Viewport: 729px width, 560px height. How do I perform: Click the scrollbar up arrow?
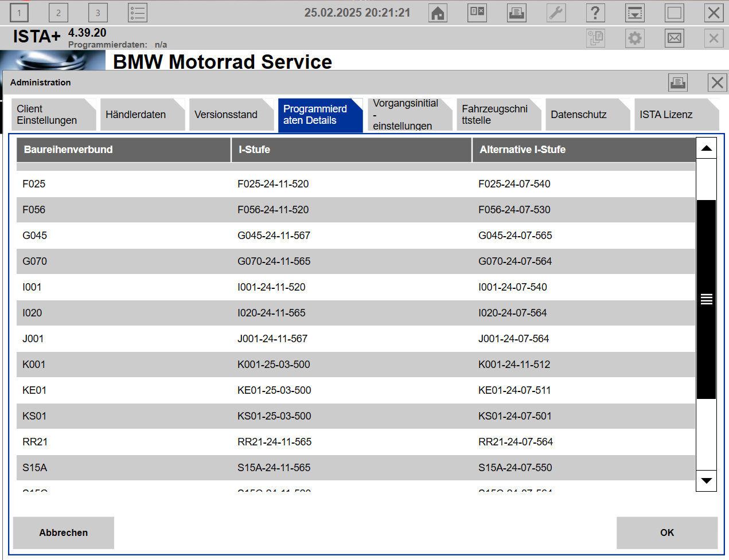[706, 148]
